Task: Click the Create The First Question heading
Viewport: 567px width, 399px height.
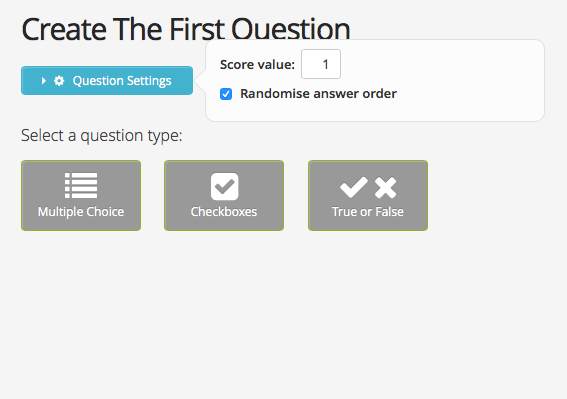Action: coord(186,29)
